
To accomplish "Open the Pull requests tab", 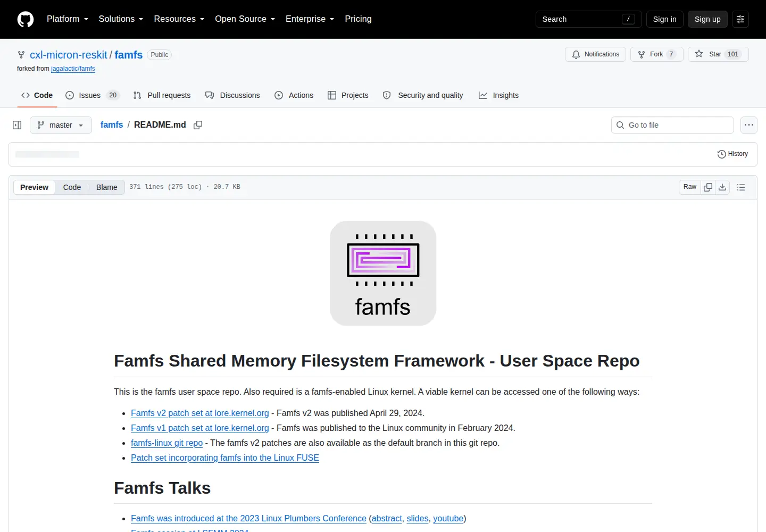I will pyautogui.click(x=162, y=95).
